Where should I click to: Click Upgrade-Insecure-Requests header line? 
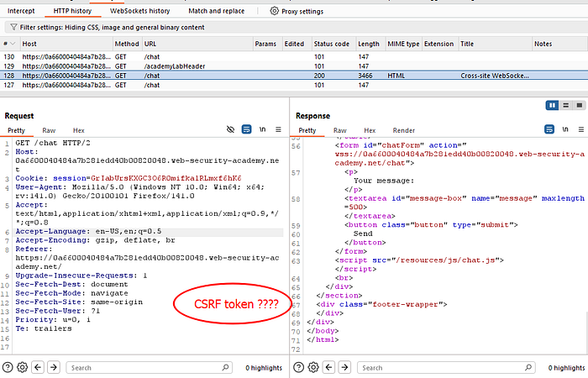point(81,276)
